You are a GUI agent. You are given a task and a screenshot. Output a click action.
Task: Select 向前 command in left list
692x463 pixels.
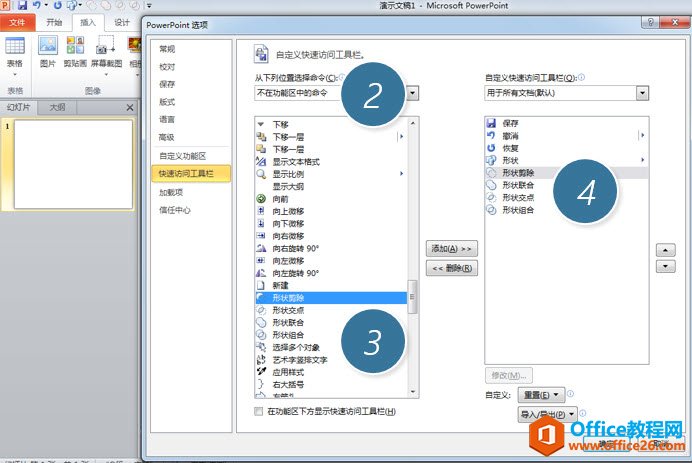click(x=331, y=199)
